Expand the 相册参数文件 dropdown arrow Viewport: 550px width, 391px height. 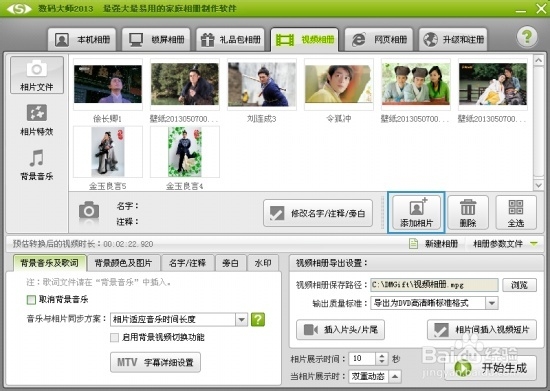(x=534, y=243)
